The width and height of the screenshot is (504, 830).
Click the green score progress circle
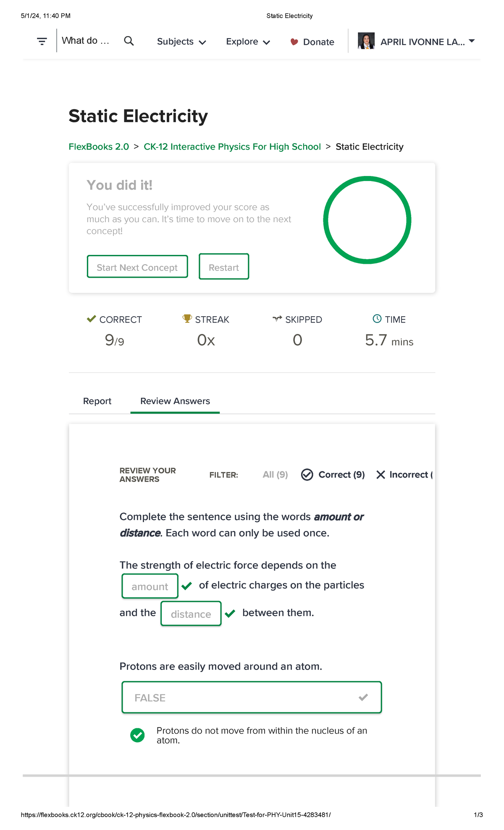367,220
